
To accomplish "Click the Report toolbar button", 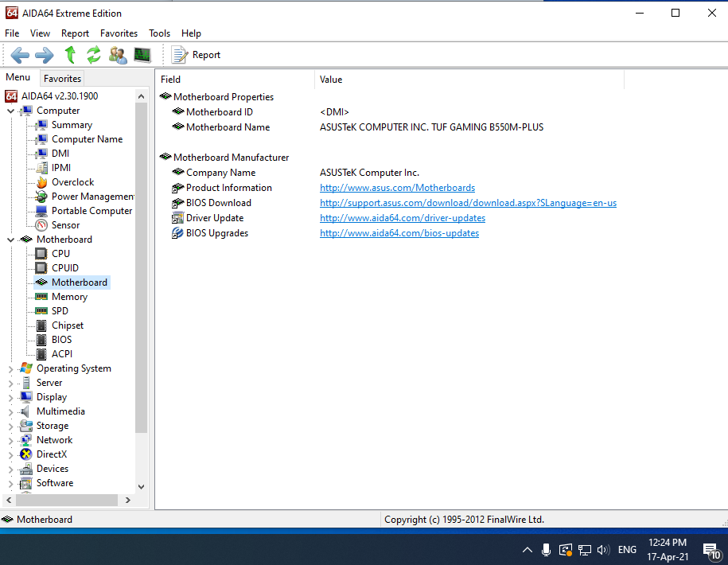I will point(196,55).
